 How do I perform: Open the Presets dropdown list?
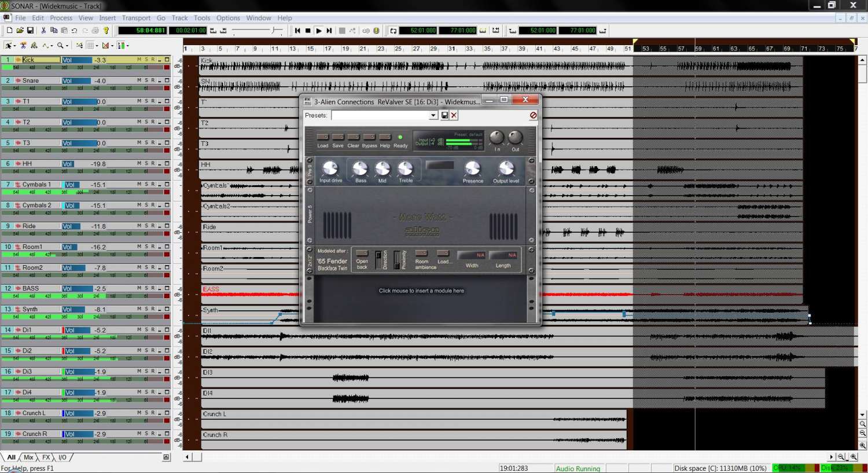tap(433, 115)
